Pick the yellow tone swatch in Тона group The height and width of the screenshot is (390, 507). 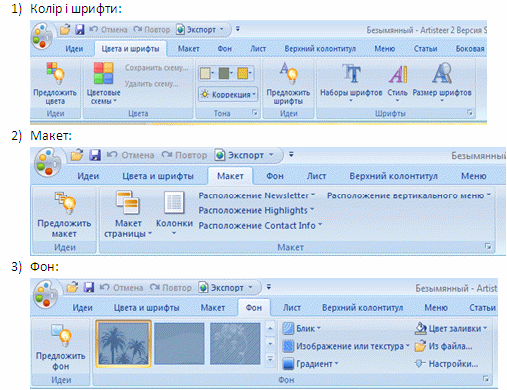[244, 73]
